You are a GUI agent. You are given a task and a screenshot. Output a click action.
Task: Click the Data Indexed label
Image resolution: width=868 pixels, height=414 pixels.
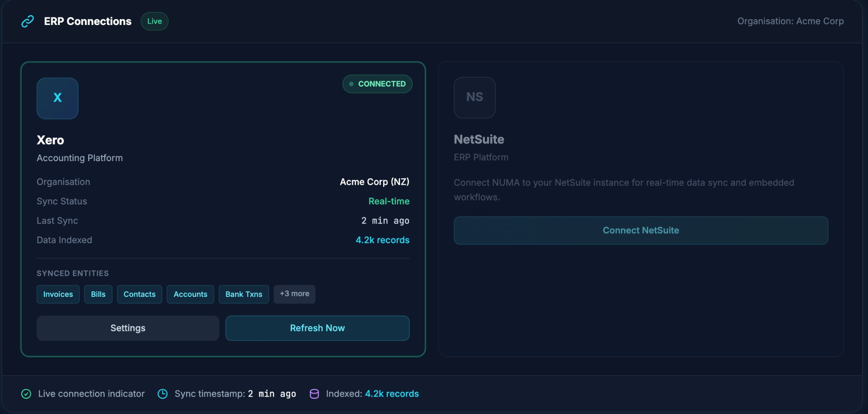65,240
